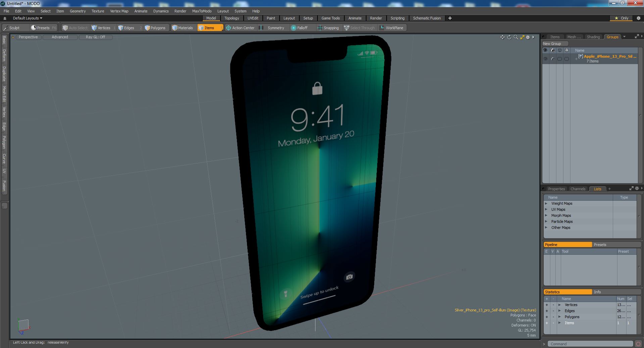Open the Default Layouts dropdown
Viewport: 644px width, 348px height.
pyautogui.click(x=28, y=18)
